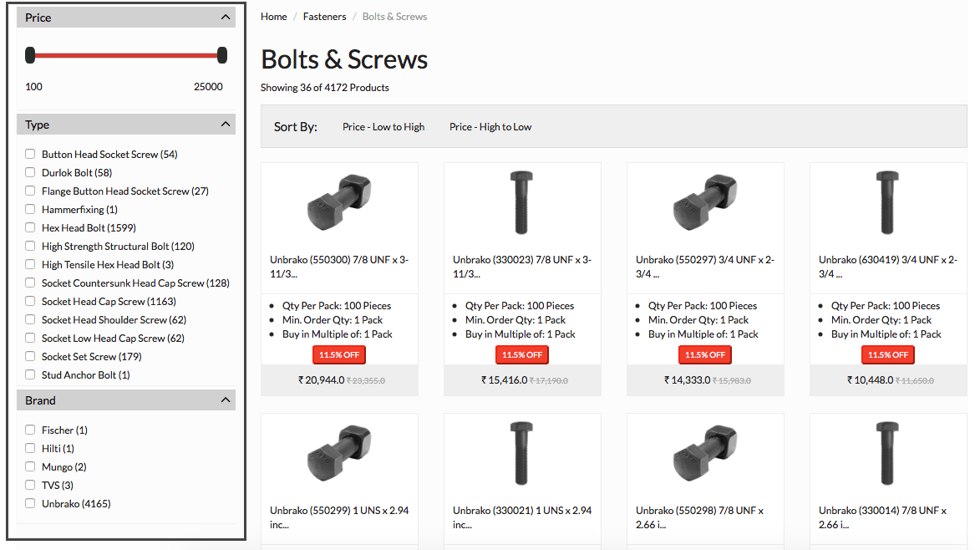Enable the Unbrako brand checkbox
The image size is (980, 550).
click(30, 503)
